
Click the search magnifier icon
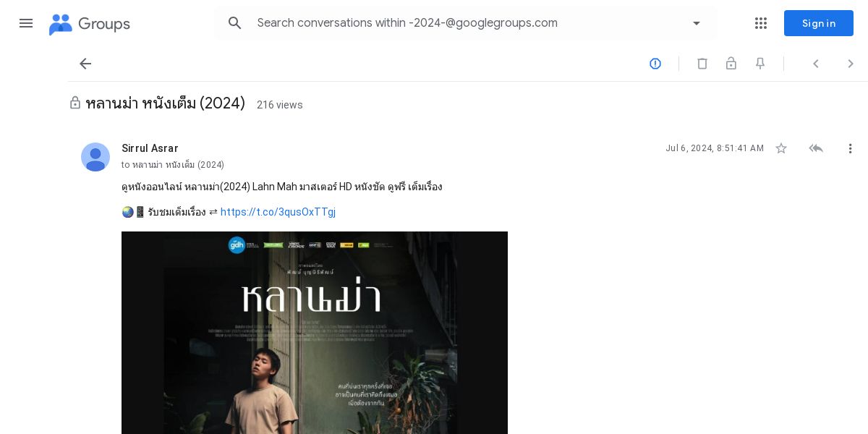point(235,23)
